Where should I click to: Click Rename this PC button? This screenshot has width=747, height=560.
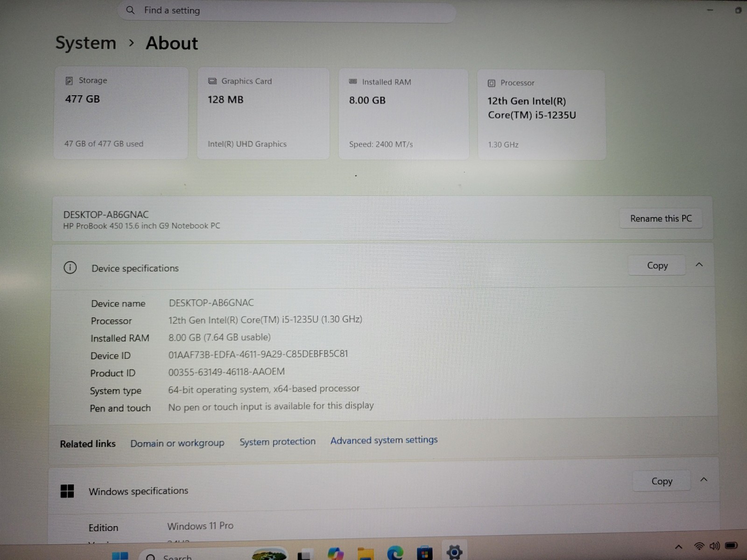click(x=661, y=218)
